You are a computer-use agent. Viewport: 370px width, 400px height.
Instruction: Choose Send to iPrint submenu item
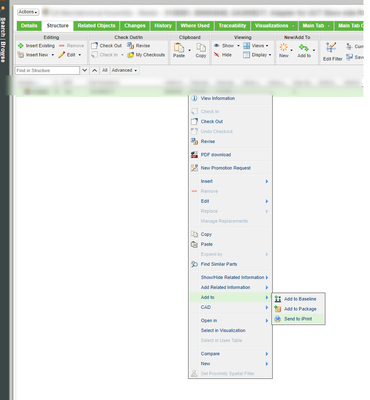(x=298, y=319)
